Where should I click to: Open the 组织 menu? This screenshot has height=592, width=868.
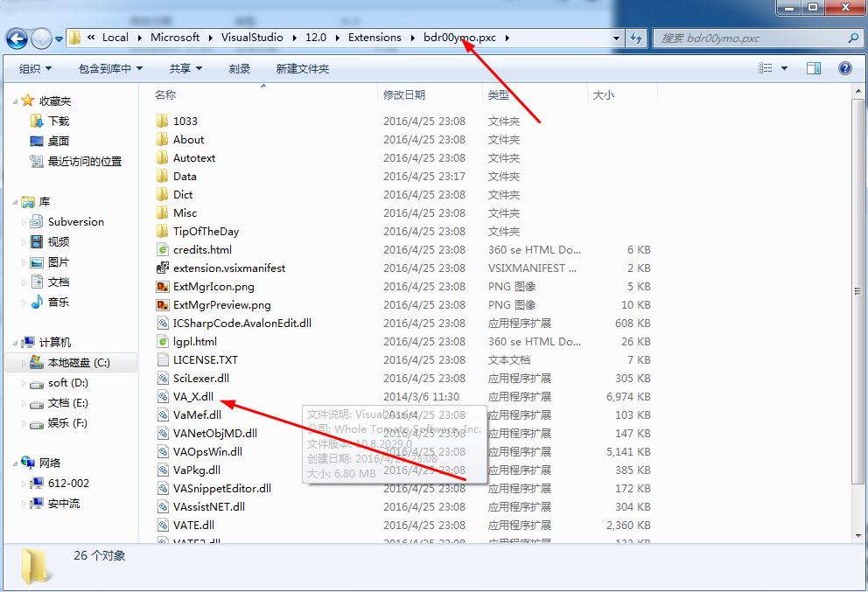35,68
